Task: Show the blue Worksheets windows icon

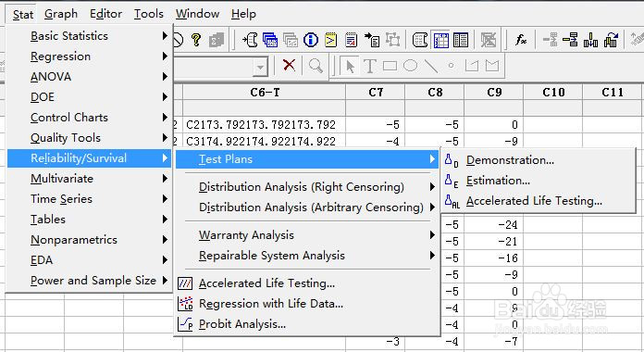Action: point(270,40)
